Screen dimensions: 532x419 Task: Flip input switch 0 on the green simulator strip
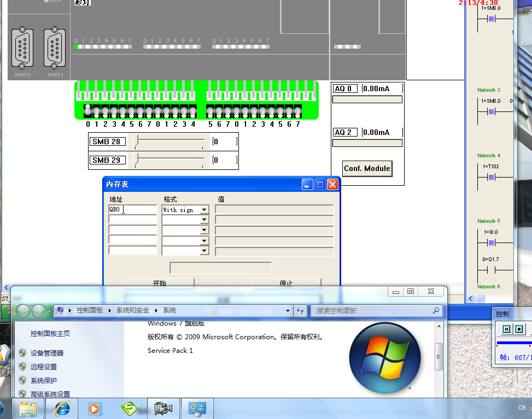(x=87, y=111)
